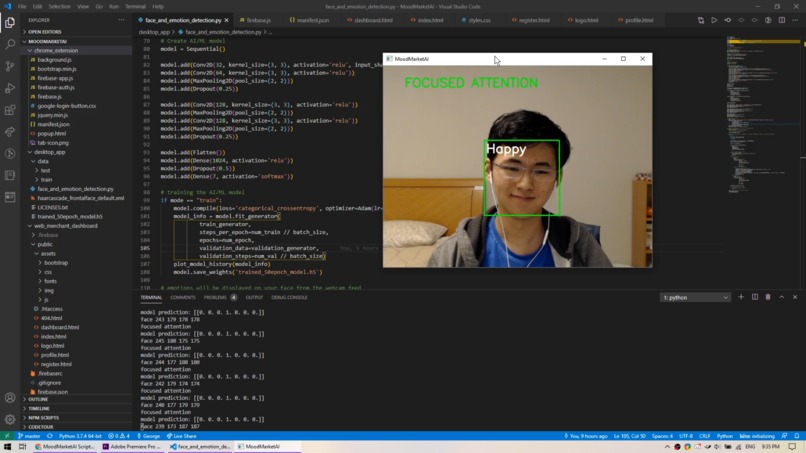
Task: Expand the NPM SCRIPTS section
Action: (x=76, y=418)
